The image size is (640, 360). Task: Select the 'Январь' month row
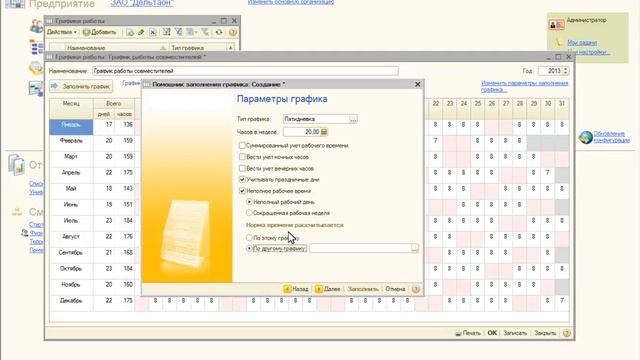pos(71,127)
